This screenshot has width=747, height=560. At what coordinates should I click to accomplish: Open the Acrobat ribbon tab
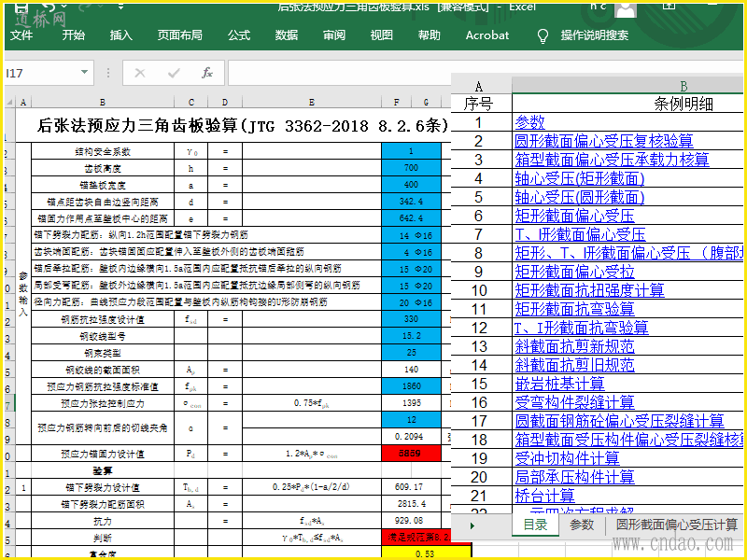487,35
